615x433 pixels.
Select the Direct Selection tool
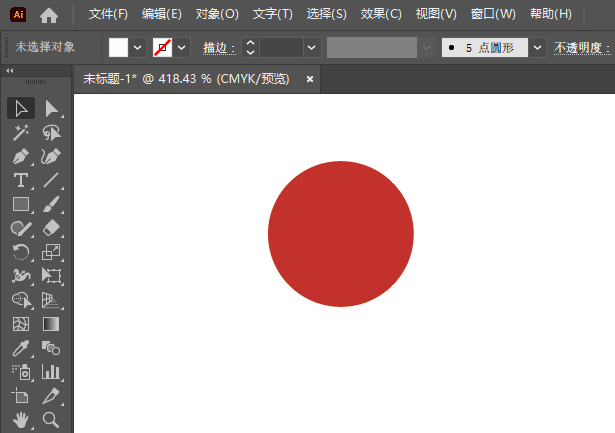[51, 109]
